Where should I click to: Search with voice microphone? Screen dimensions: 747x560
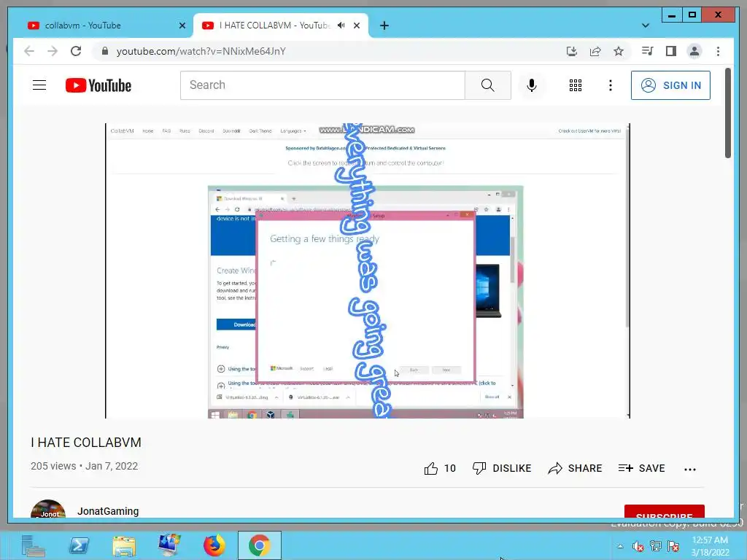coord(532,85)
